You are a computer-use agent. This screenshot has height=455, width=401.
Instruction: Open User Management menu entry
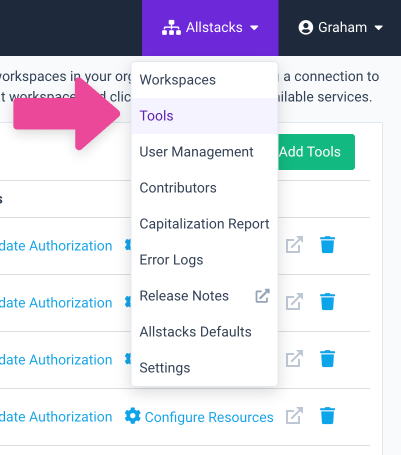pos(204,152)
